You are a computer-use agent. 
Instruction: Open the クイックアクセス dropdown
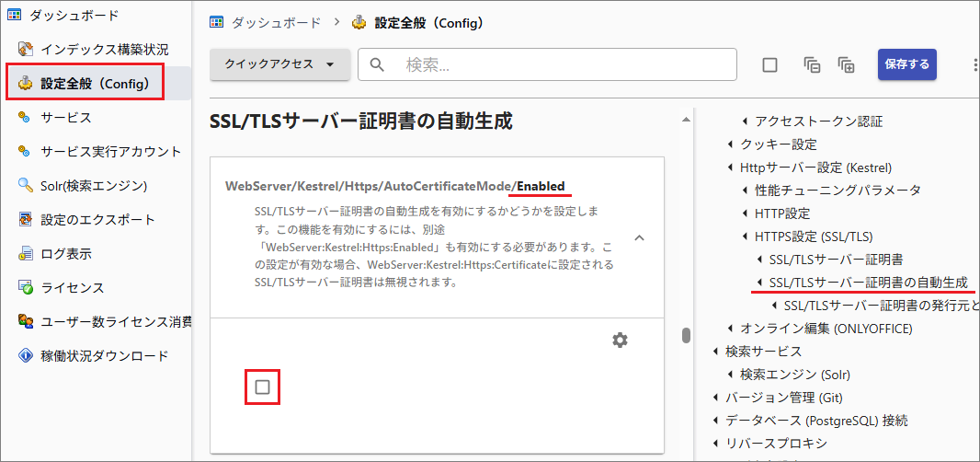[279, 64]
